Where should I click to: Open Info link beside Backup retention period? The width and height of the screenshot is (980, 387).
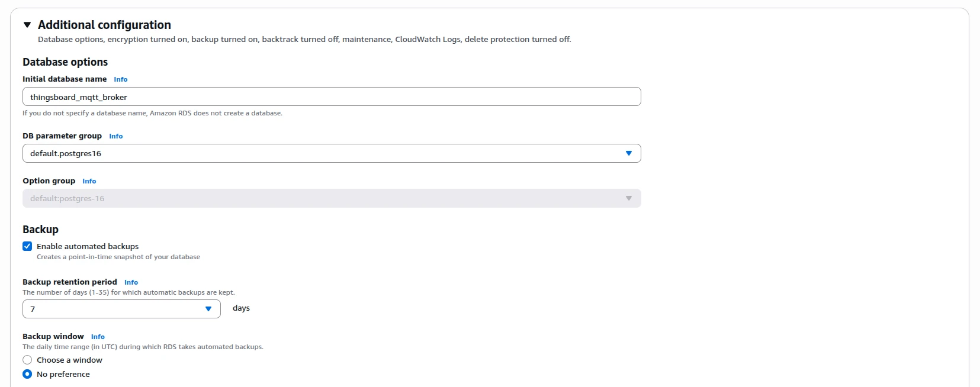click(x=131, y=282)
